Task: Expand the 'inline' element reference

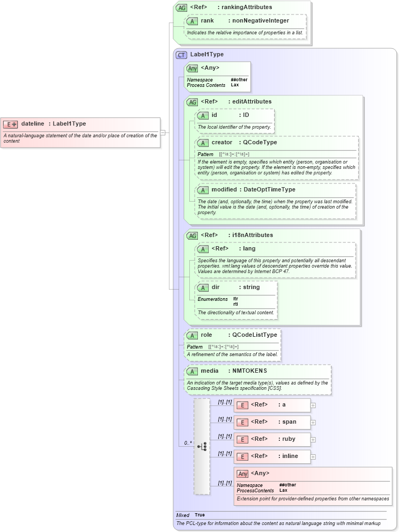Action: tap(313, 457)
